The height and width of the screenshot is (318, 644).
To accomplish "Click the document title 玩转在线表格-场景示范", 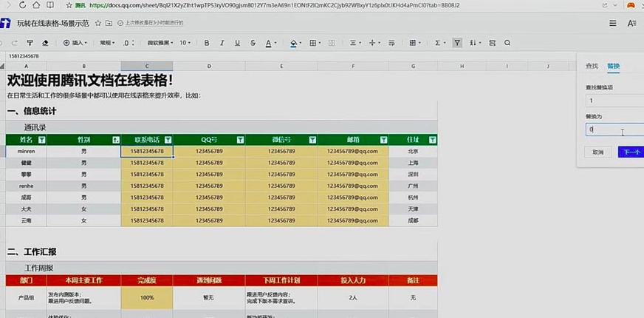I will point(53,23).
